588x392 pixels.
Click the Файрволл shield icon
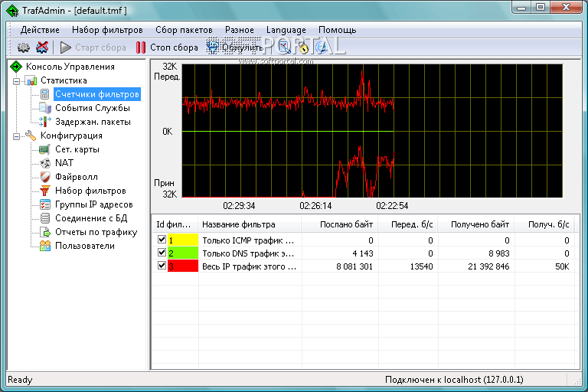(x=45, y=177)
